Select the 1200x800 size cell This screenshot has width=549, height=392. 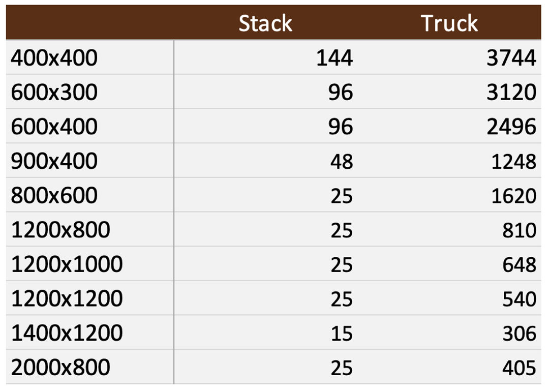point(60,230)
